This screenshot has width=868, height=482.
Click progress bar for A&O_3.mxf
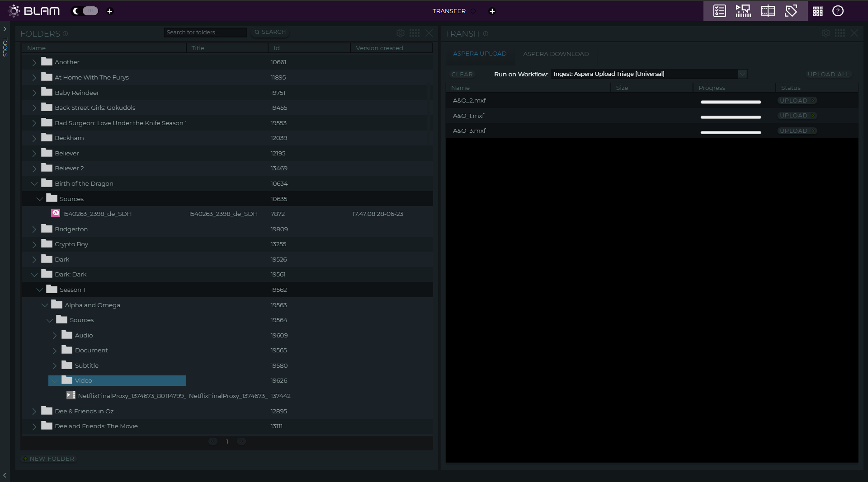731,132
